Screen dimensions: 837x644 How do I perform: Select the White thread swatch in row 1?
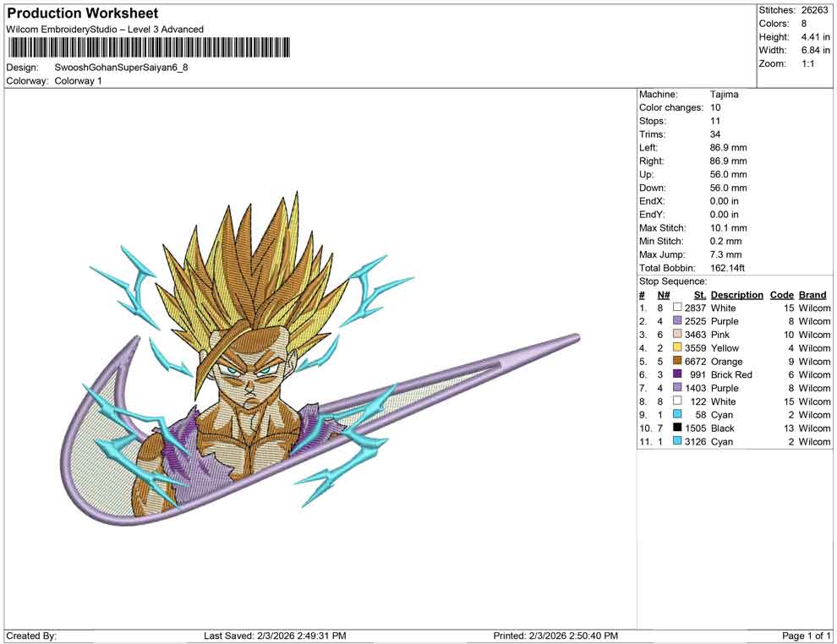point(676,308)
